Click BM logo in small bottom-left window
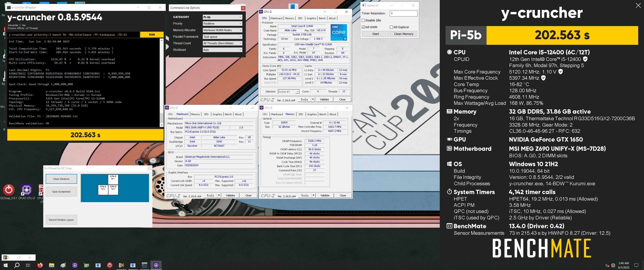 (x=5, y=257)
